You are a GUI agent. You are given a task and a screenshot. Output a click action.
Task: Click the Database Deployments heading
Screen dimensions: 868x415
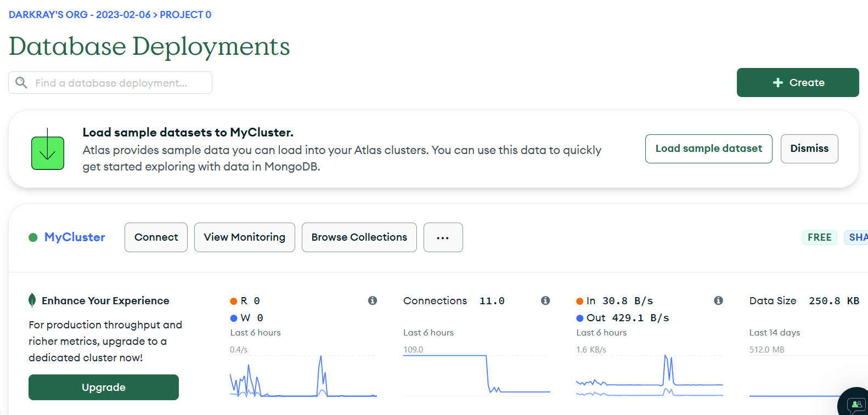[149, 47]
